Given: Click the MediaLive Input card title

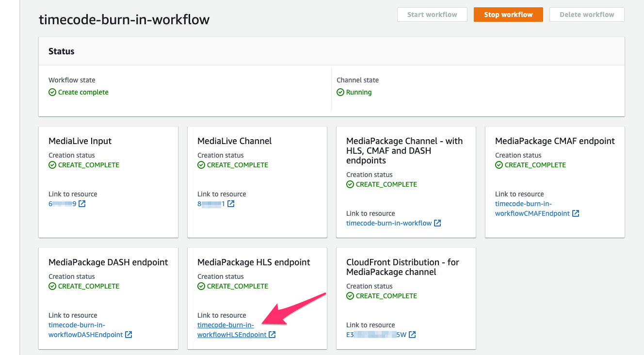Looking at the screenshot, I should point(80,141).
